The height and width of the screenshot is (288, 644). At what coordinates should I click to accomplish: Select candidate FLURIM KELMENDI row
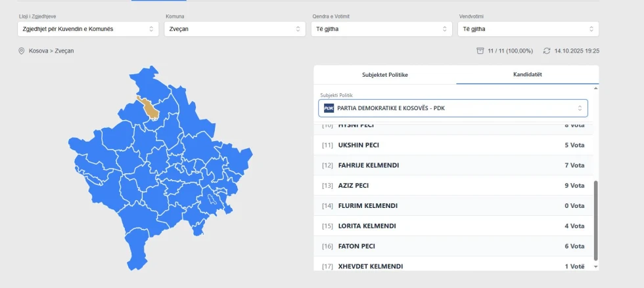[453, 206]
